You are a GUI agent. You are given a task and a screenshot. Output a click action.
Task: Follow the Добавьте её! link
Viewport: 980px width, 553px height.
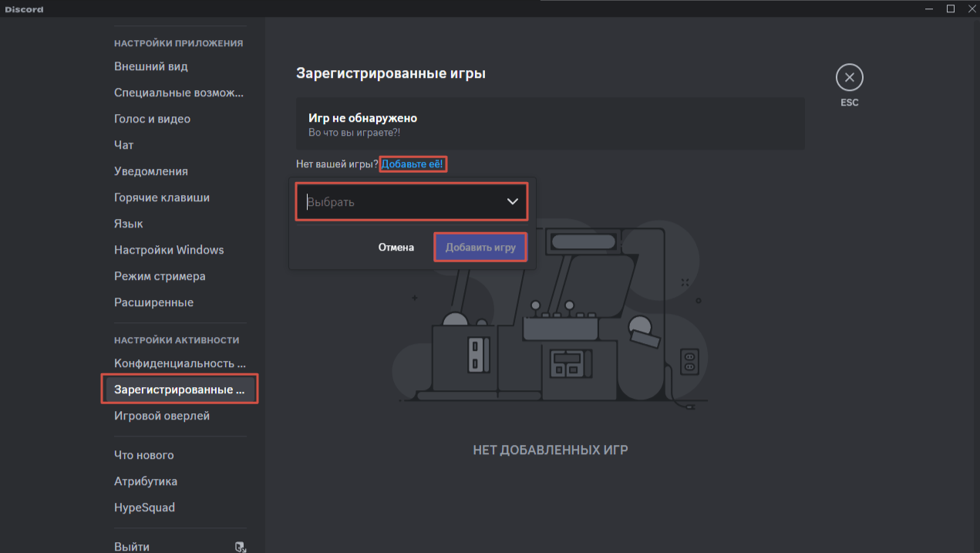coord(413,164)
